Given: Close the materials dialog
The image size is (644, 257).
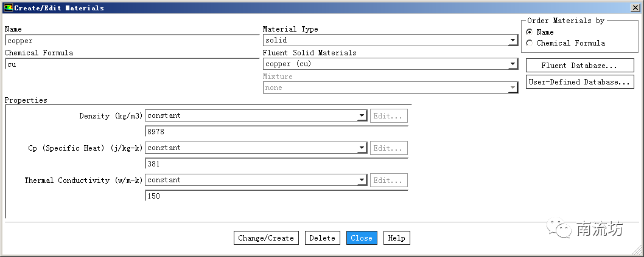Looking at the screenshot, I should pos(362,238).
